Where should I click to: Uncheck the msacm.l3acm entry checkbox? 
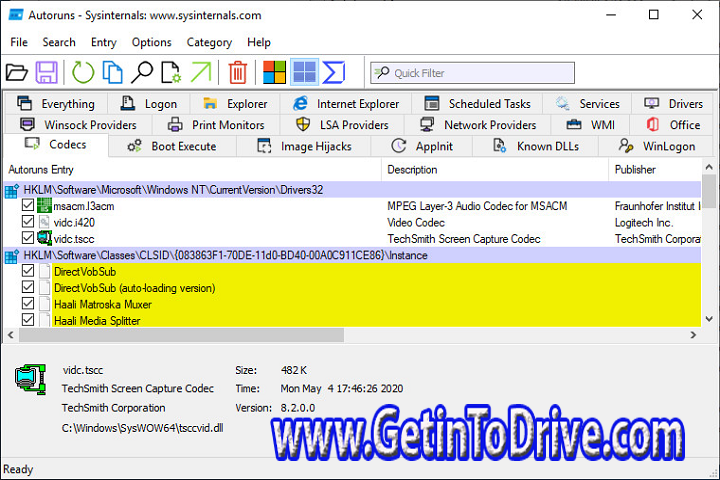click(x=28, y=205)
